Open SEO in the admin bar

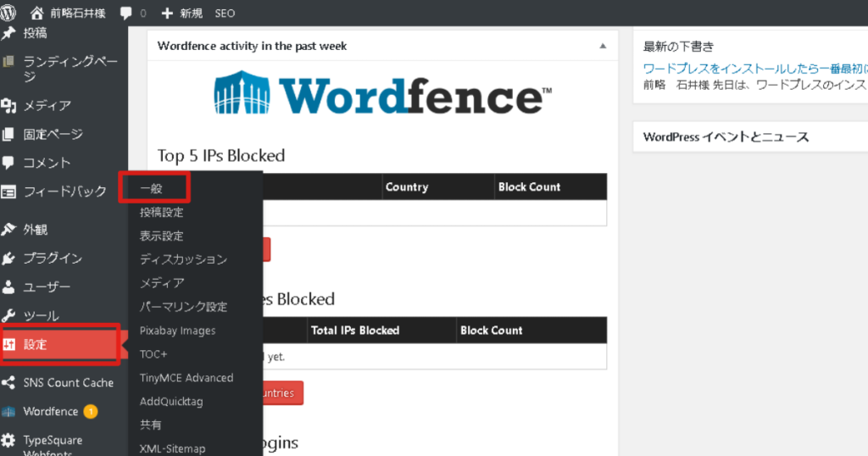coord(225,14)
